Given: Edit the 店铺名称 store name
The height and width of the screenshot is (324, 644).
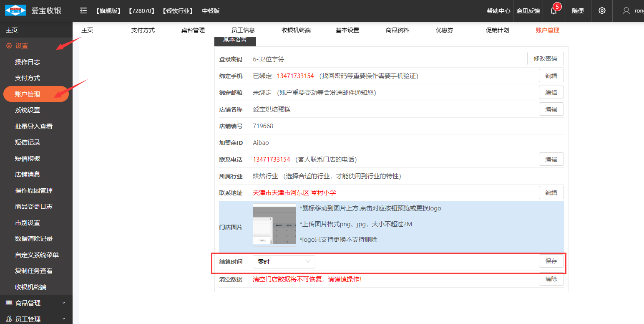Looking at the screenshot, I should (551, 109).
